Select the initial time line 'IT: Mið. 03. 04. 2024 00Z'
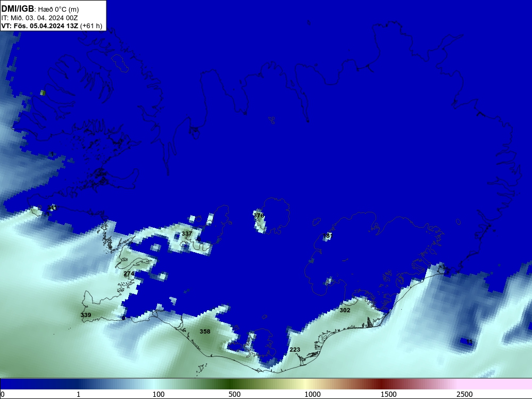Viewport: 532px width, 399px height. [x=39, y=18]
